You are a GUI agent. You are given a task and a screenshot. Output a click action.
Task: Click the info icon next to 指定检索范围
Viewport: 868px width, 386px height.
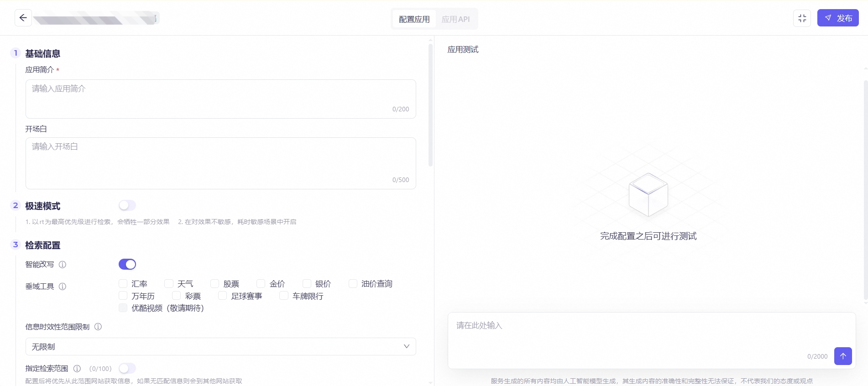coord(77,368)
